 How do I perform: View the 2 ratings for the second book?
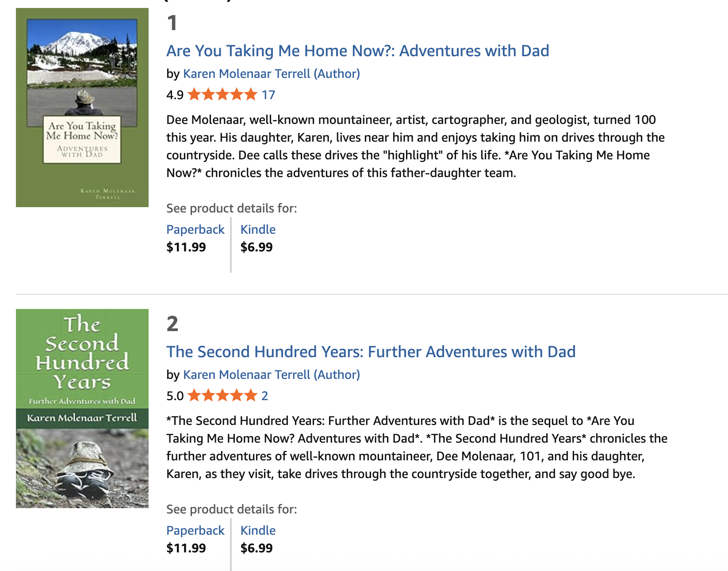264,396
